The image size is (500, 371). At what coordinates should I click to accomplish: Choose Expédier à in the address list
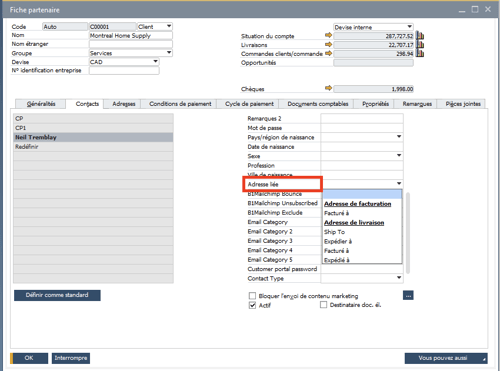click(362, 241)
